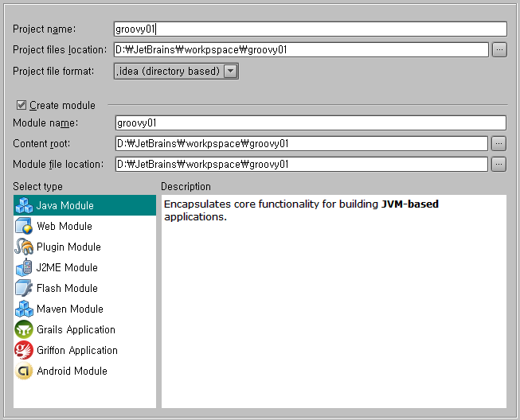Click the Create module label text

pos(62,105)
